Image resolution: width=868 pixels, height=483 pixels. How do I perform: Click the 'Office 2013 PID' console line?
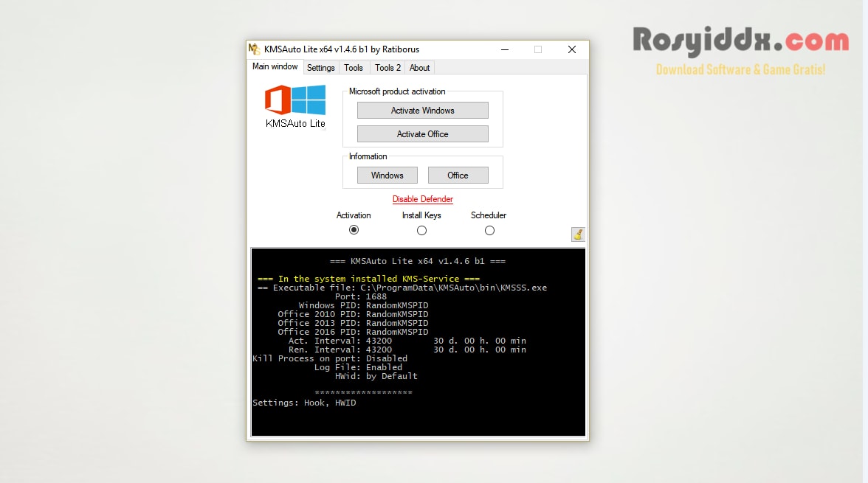click(353, 323)
